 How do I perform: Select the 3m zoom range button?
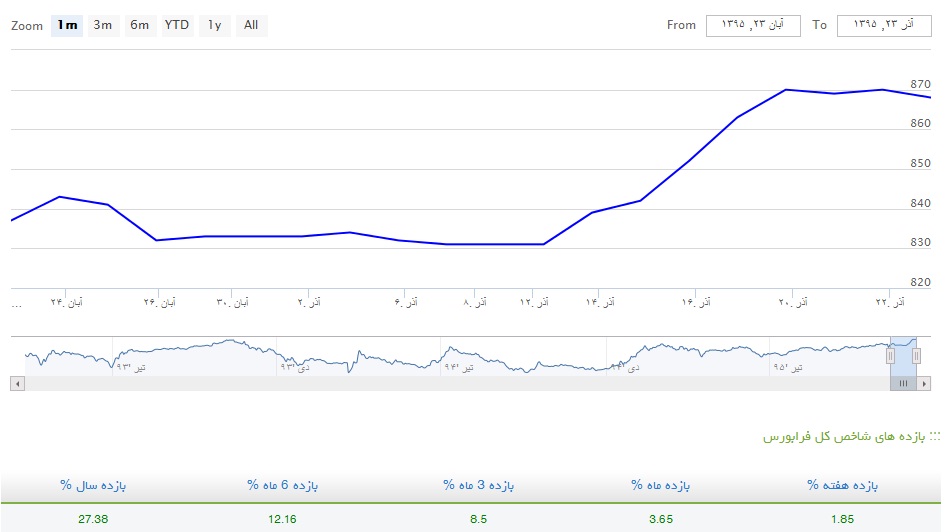[x=103, y=25]
